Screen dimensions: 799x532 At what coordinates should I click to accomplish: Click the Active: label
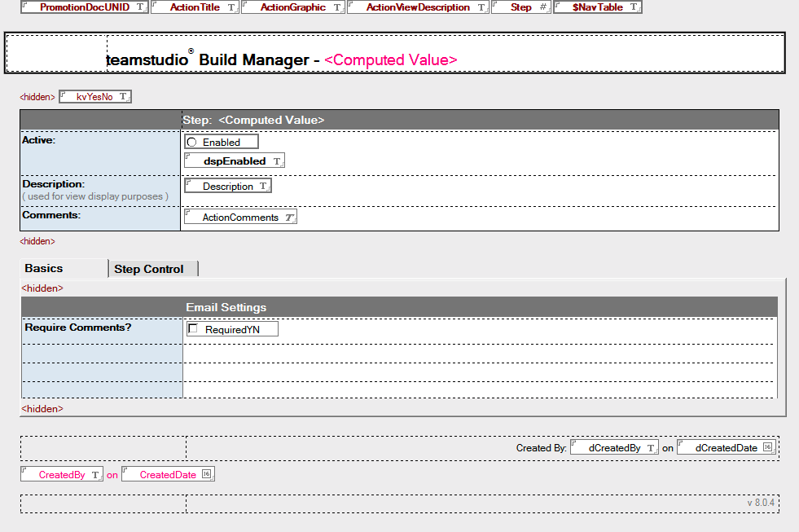point(39,140)
